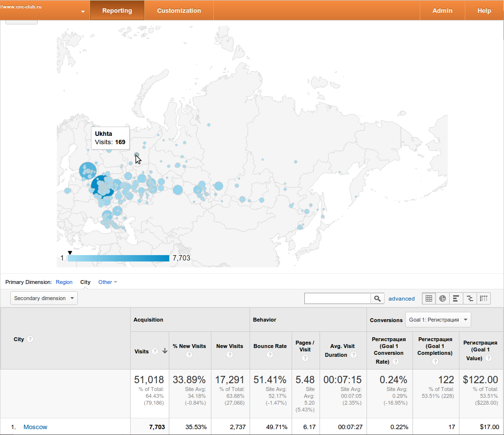The image size is (504, 435).
Task: Click total visits value 51,018
Action: click(x=149, y=379)
